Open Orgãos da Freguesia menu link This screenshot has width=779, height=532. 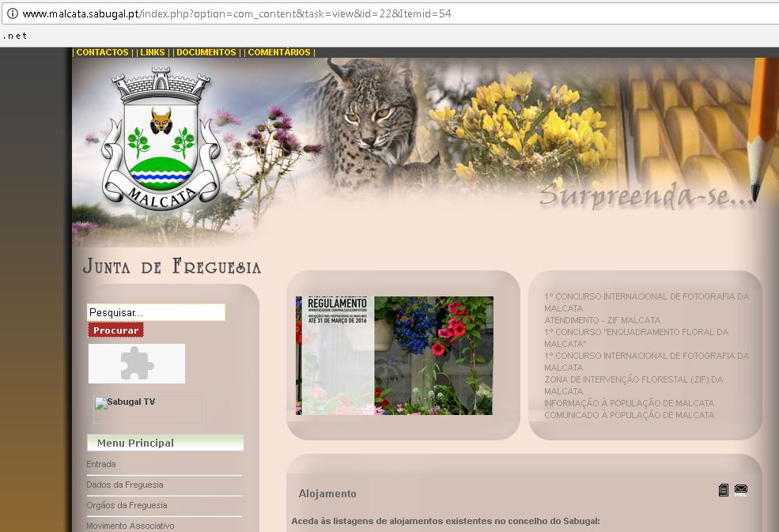127,505
